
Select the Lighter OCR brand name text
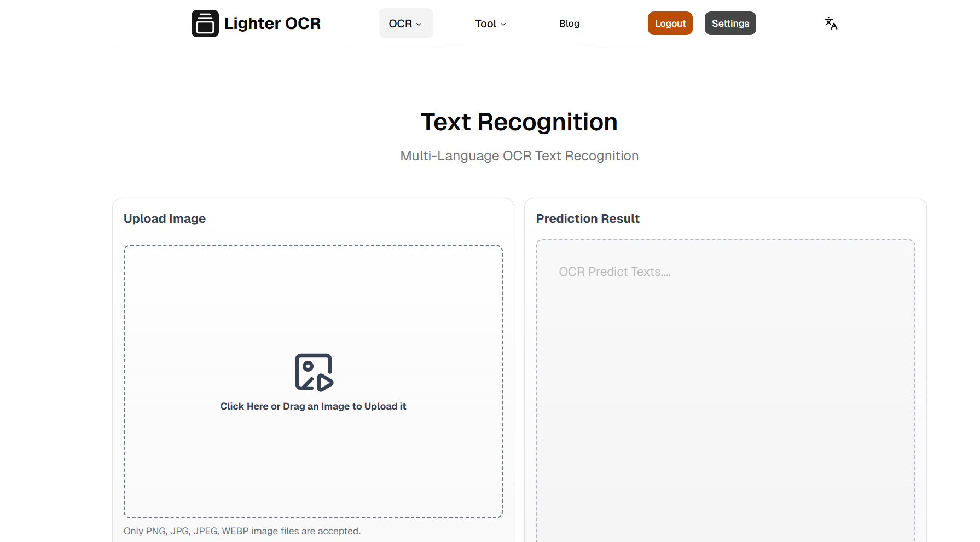272,23
